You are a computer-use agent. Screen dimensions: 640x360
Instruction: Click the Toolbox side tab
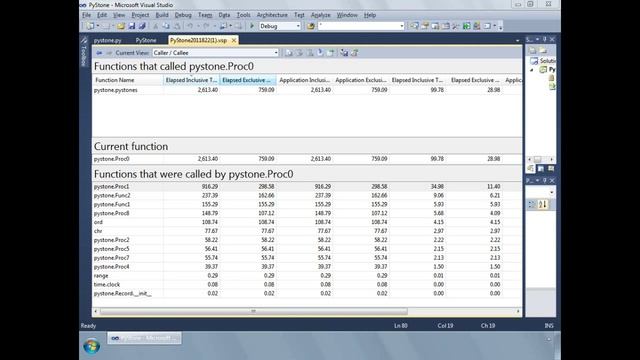click(x=84, y=52)
